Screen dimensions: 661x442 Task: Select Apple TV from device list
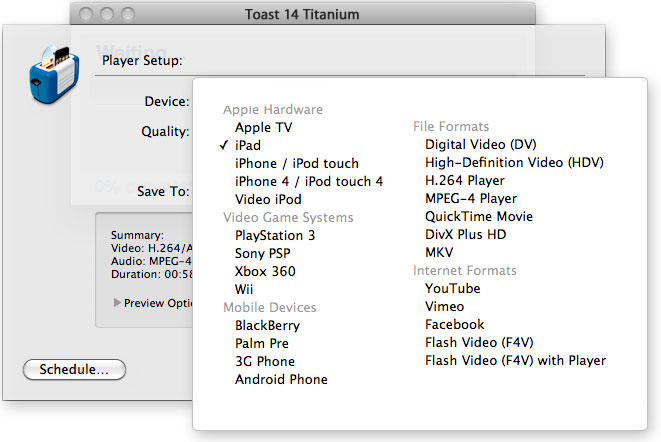tap(264, 127)
